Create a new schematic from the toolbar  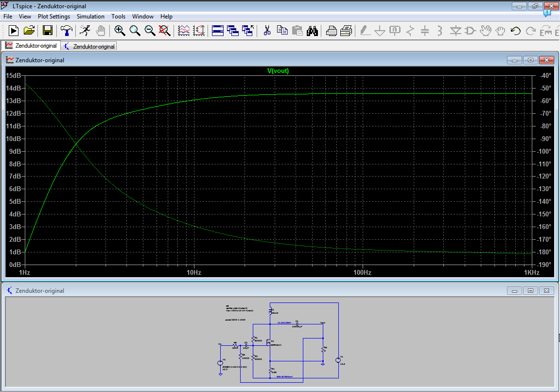click(x=14, y=31)
